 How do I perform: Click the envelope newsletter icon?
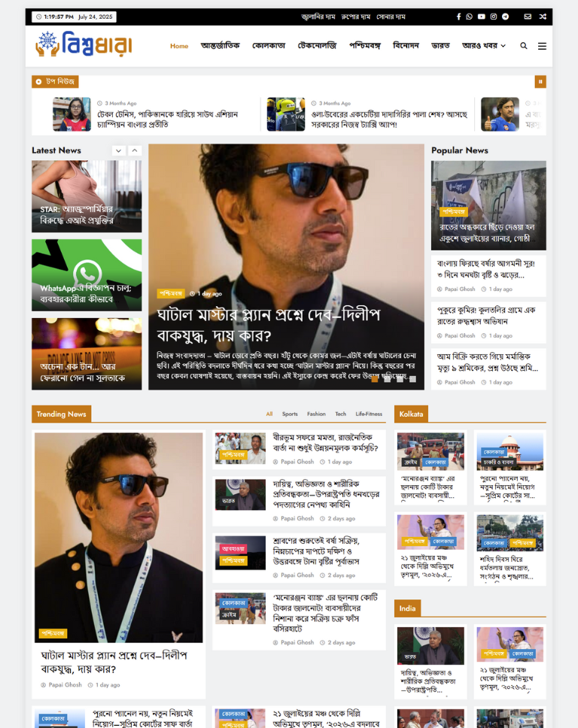[527, 17]
